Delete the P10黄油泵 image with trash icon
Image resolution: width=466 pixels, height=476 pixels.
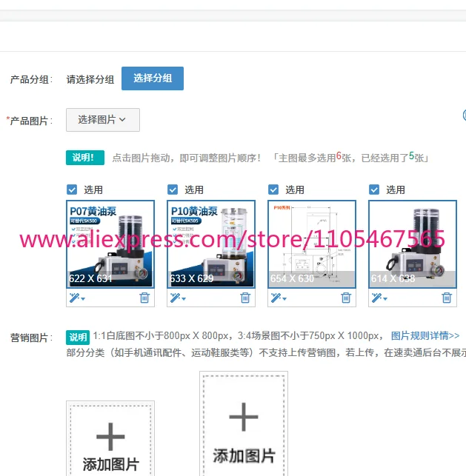pos(245,298)
